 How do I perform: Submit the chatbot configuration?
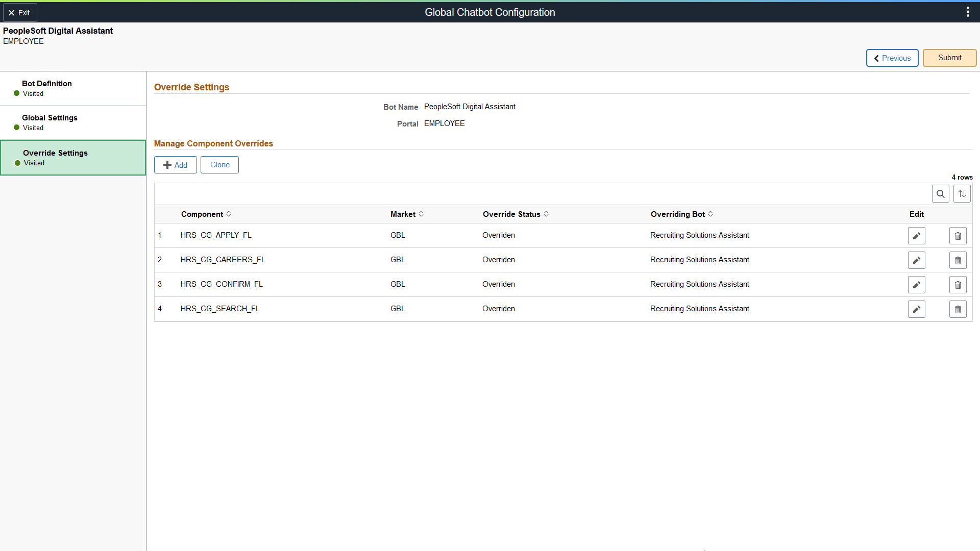[x=949, y=58]
